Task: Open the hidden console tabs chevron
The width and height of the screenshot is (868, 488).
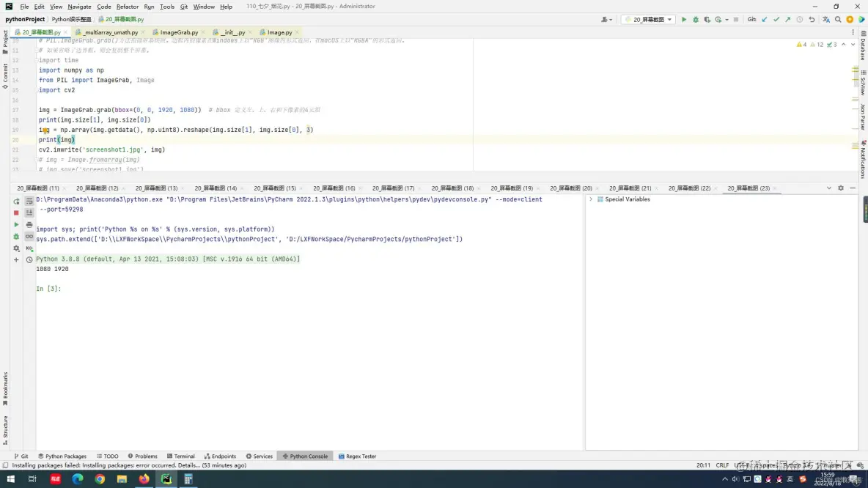Action: tap(829, 188)
